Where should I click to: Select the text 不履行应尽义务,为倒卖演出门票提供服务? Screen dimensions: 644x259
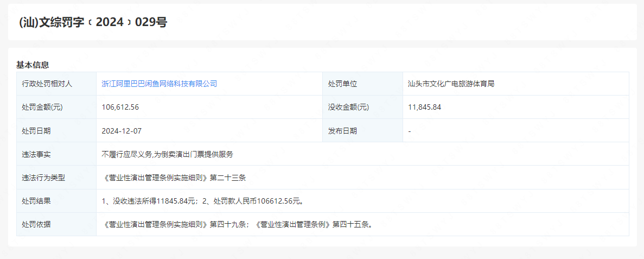click(167, 155)
